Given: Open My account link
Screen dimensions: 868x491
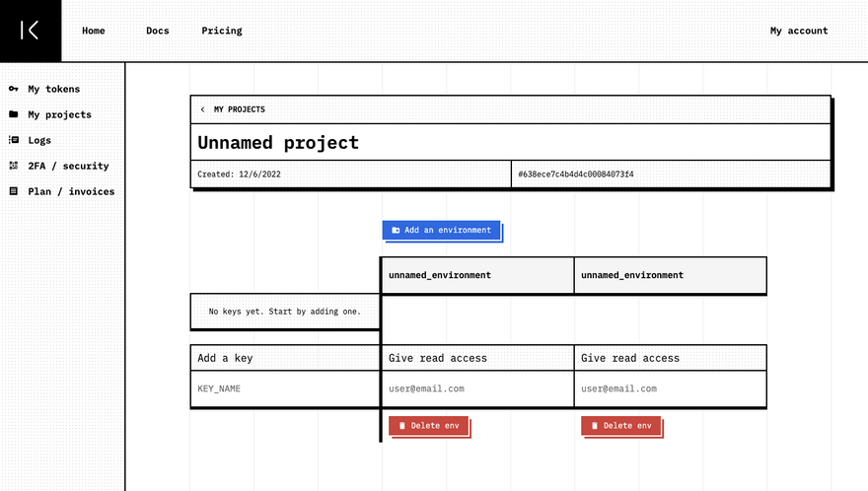Looking at the screenshot, I should 799,31.
